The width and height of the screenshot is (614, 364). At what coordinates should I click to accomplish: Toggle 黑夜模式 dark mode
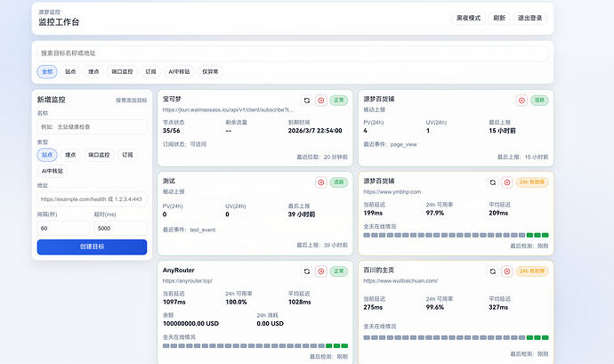pyautogui.click(x=468, y=18)
